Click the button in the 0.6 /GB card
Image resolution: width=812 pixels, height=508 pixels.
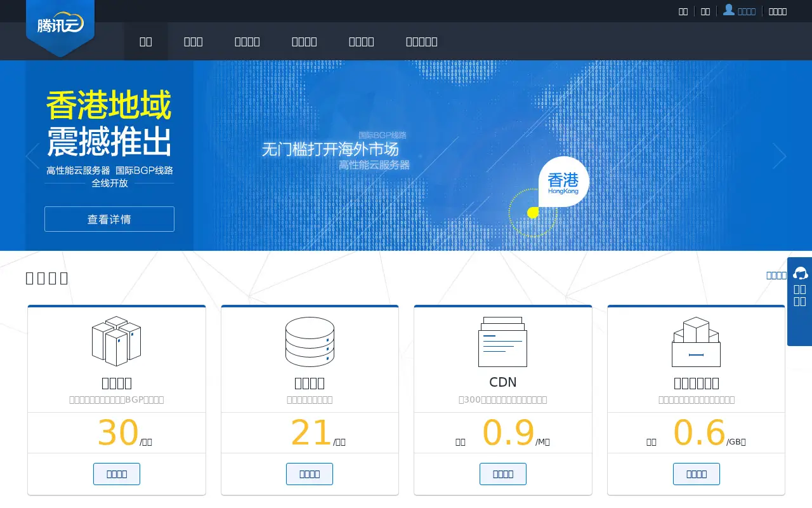[x=697, y=474]
